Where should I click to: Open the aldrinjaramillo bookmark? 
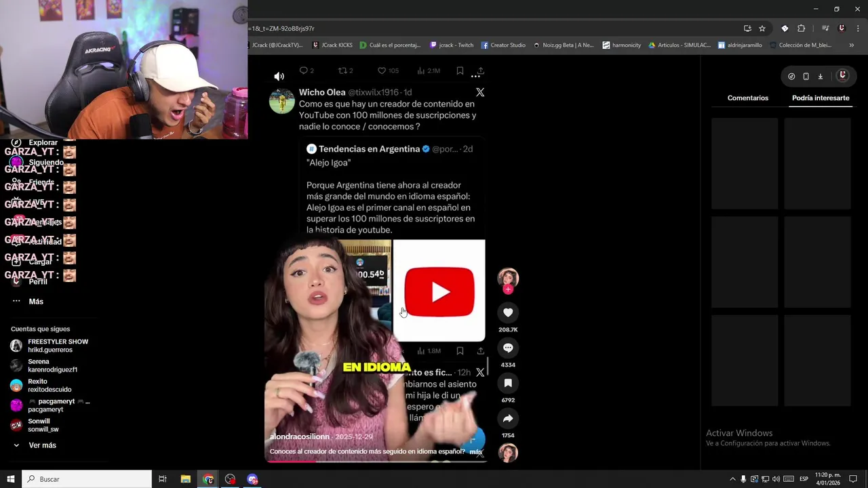[740, 45]
